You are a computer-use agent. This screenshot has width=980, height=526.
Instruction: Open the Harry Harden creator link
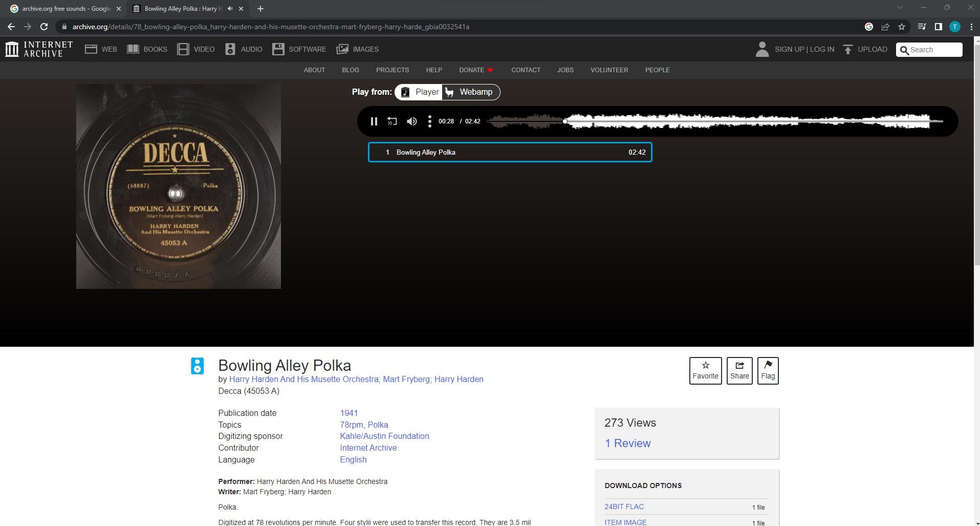(459, 380)
